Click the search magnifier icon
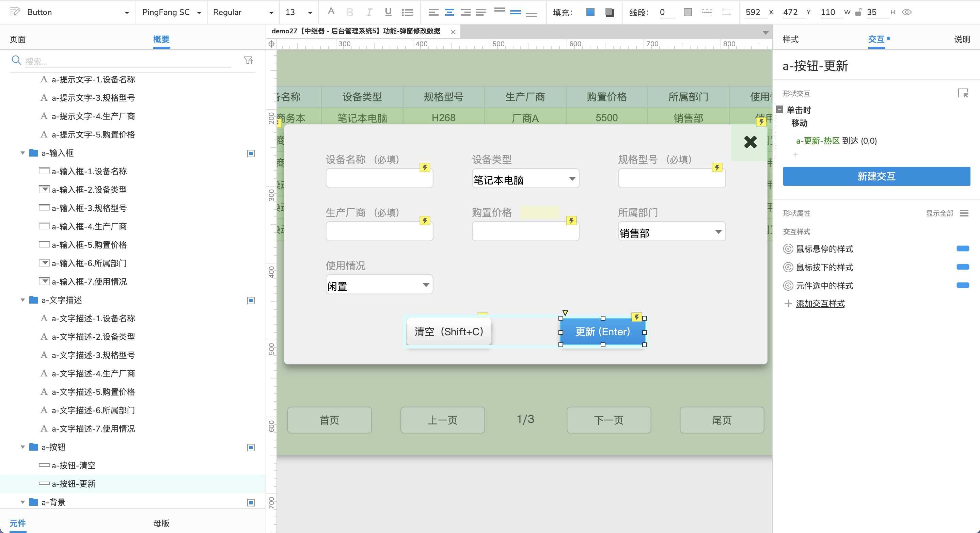Image resolution: width=980 pixels, height=533 pixels. pyautogui.click(x=16, y=60)
